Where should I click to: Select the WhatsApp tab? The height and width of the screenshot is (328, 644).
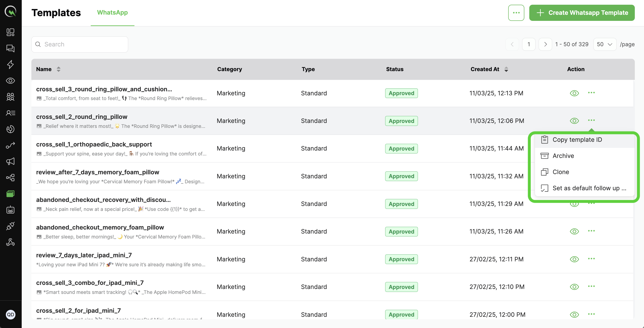(x=112, y=13)
